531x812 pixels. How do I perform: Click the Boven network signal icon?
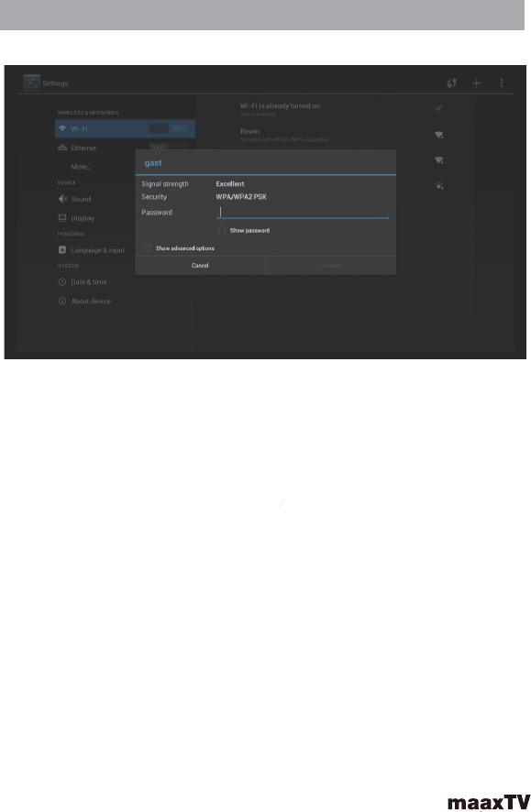(x=438, y=135)
